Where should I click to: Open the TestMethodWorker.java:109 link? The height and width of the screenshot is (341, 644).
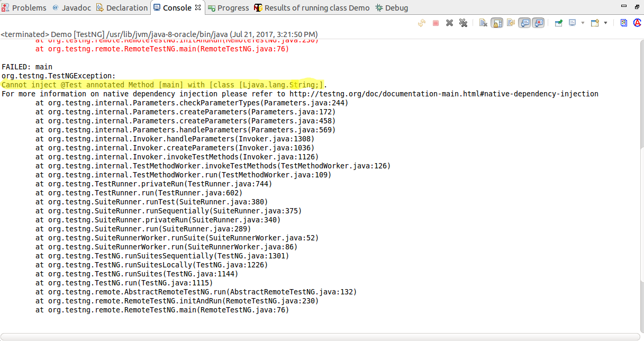pyautogui.click(x=276, y=175)
